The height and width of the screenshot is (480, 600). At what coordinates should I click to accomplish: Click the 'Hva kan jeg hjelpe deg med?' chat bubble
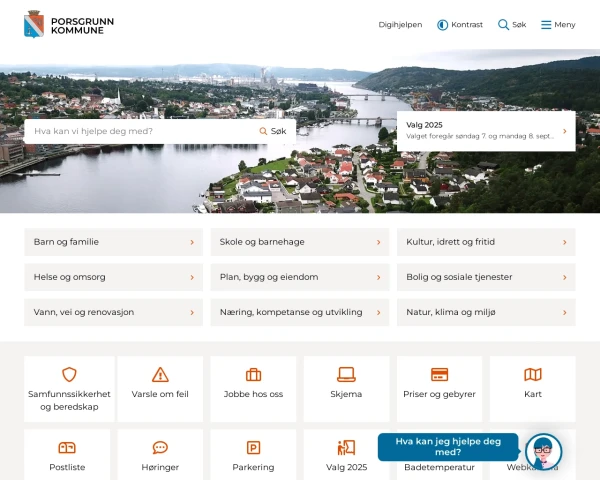448,447
